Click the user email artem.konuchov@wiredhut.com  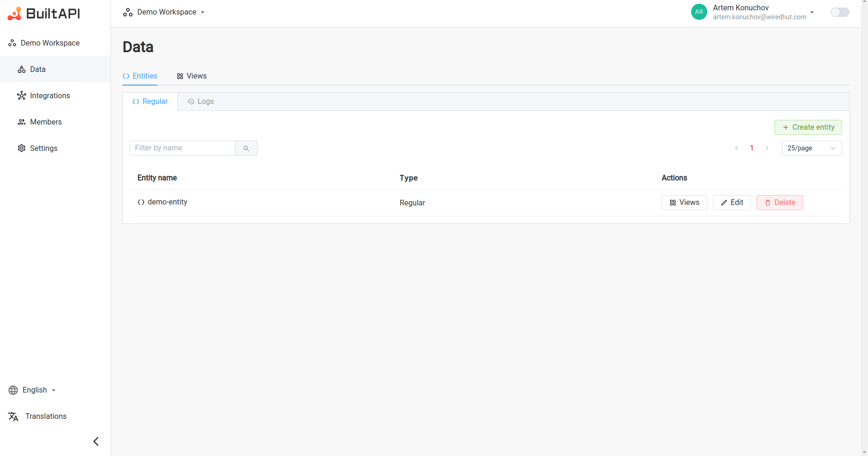pyautogui.click(x=759, y=17)
